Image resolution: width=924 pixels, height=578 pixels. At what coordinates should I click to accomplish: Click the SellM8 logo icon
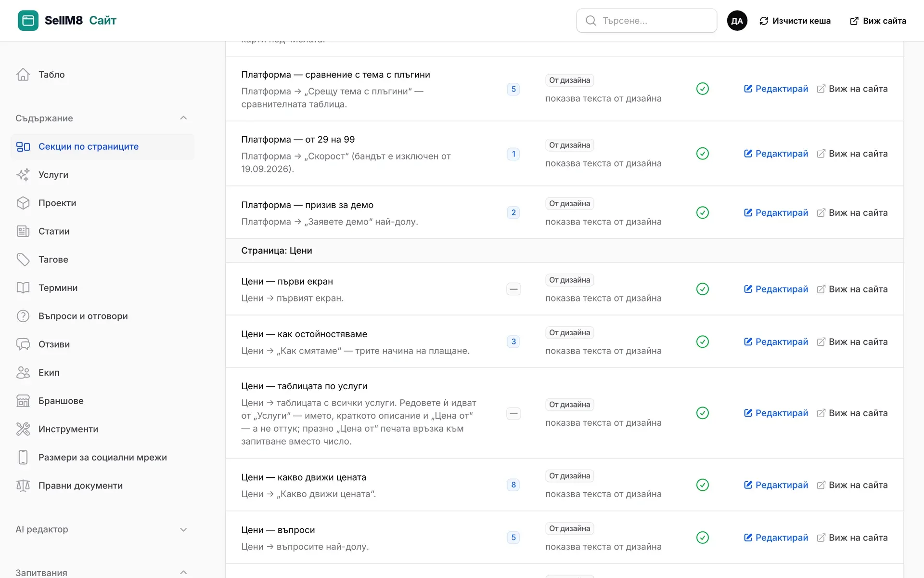(28, 20)
